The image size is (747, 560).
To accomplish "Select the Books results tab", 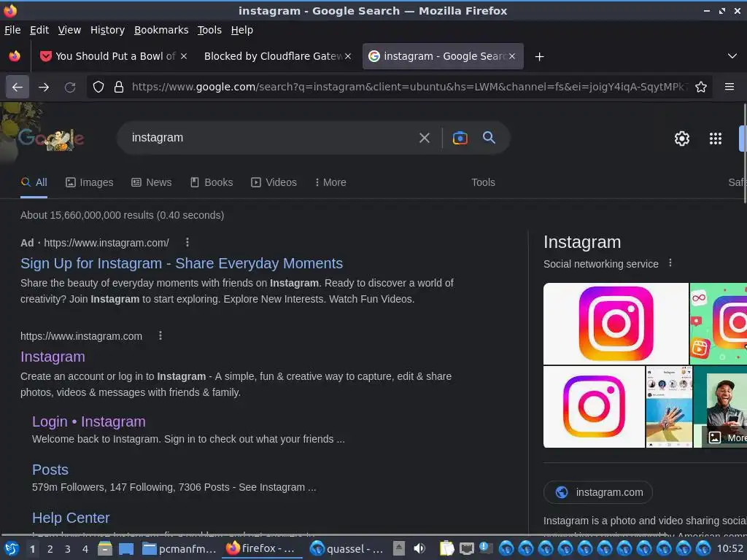I will pyautogui.click(x=212, y=182).
